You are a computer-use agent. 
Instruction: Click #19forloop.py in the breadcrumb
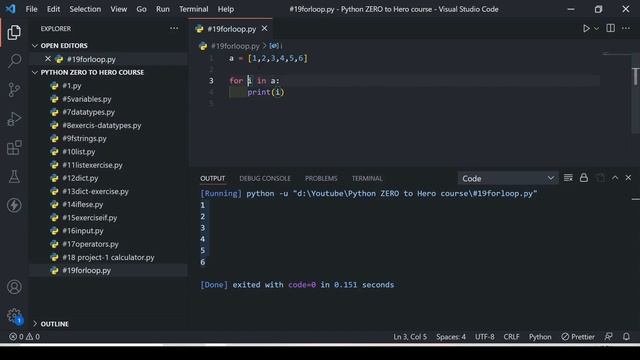click(x=235, y=46)
